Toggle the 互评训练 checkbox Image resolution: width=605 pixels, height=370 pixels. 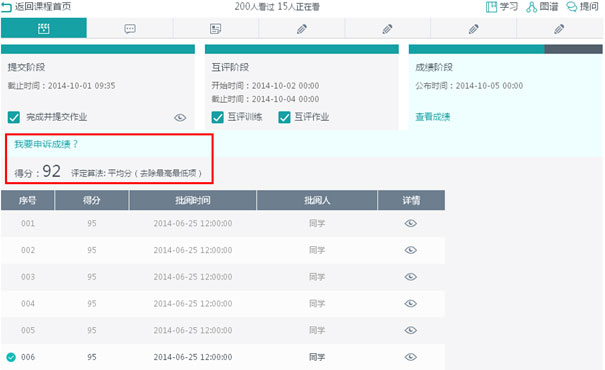point(218,117)
